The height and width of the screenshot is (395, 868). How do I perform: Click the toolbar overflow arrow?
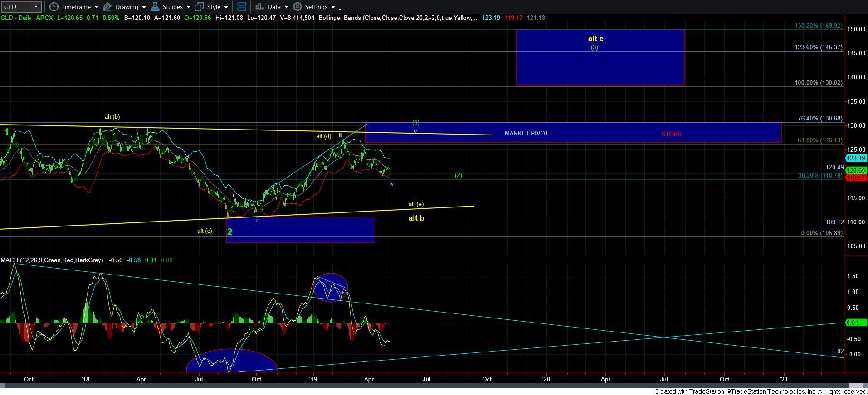coord(340,8)
